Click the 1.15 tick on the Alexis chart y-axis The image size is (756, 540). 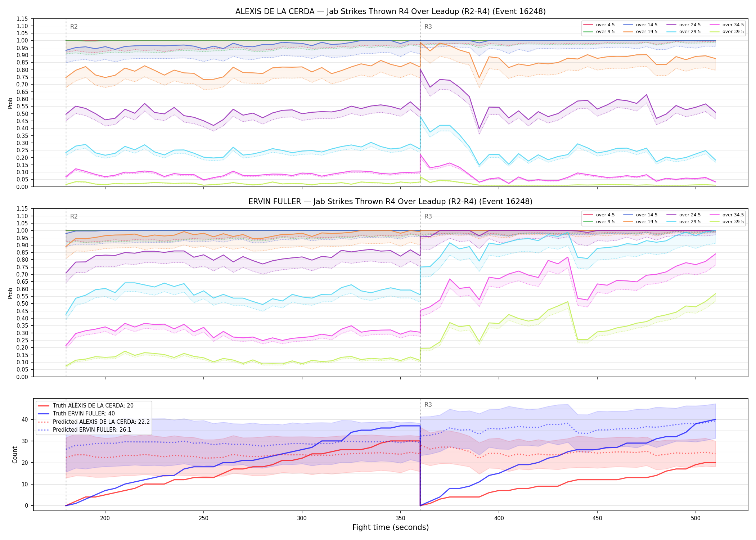pyautogui.click(x=22, y=19)
